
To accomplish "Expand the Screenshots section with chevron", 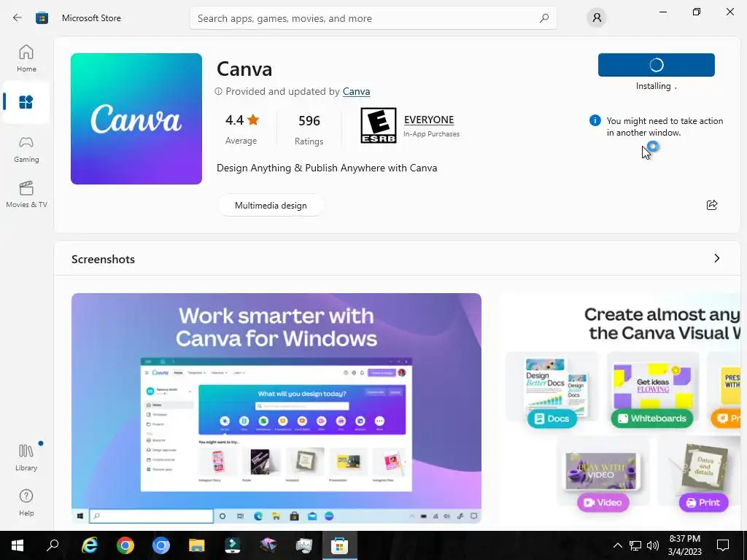I will (x=716, y=258).
